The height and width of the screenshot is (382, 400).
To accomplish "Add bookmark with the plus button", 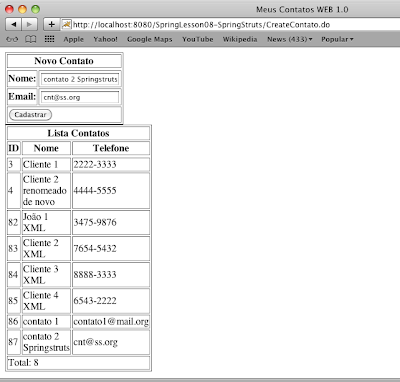I will tap(51, 24).
